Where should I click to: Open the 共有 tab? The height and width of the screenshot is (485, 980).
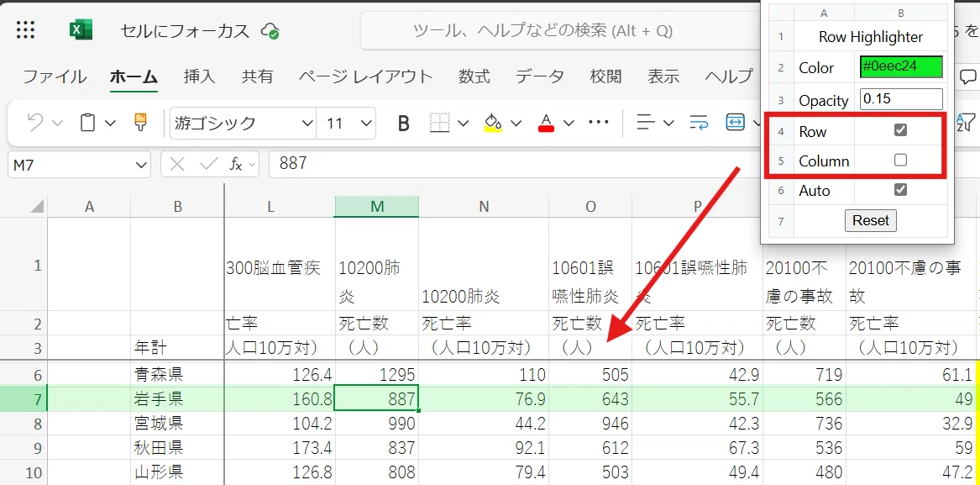258,77
